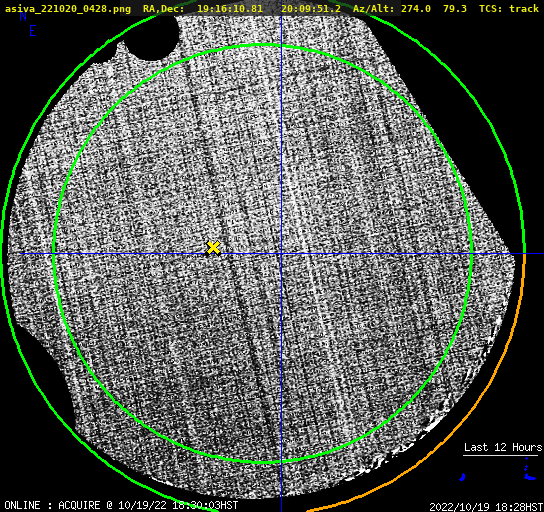Click the yellow X telescope pointing marker
Screen dimensions: 544x512
pyautogui.click(x=213, y=248)
